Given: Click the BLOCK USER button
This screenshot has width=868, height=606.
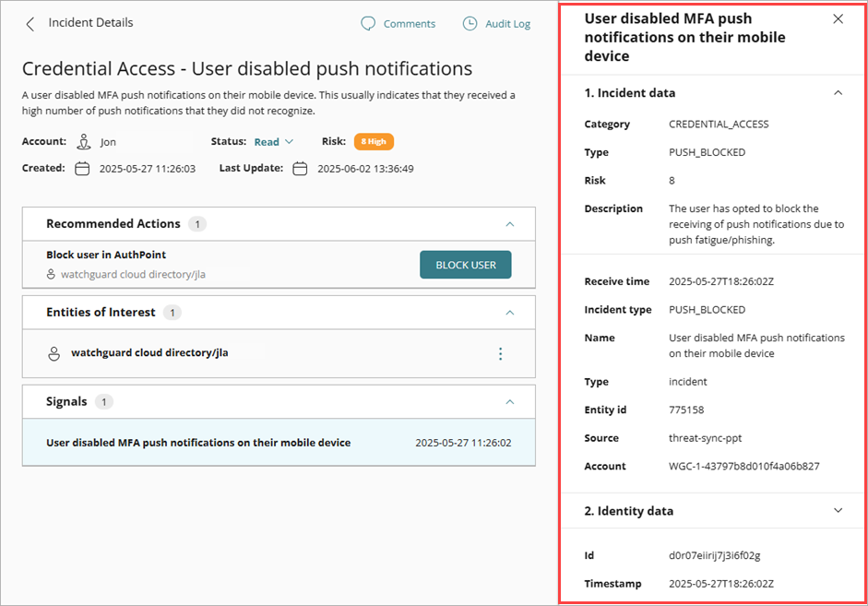Looking at the screenshot, I should coord(466,264).
